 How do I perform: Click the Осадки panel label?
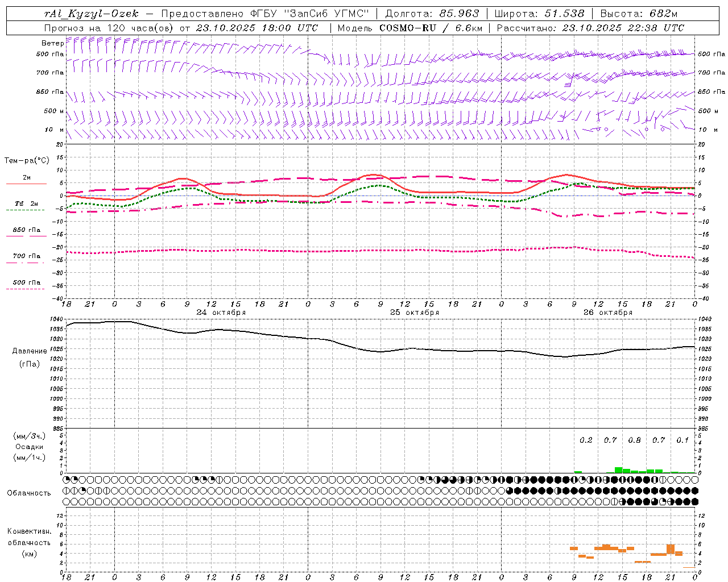click(30, 447)
